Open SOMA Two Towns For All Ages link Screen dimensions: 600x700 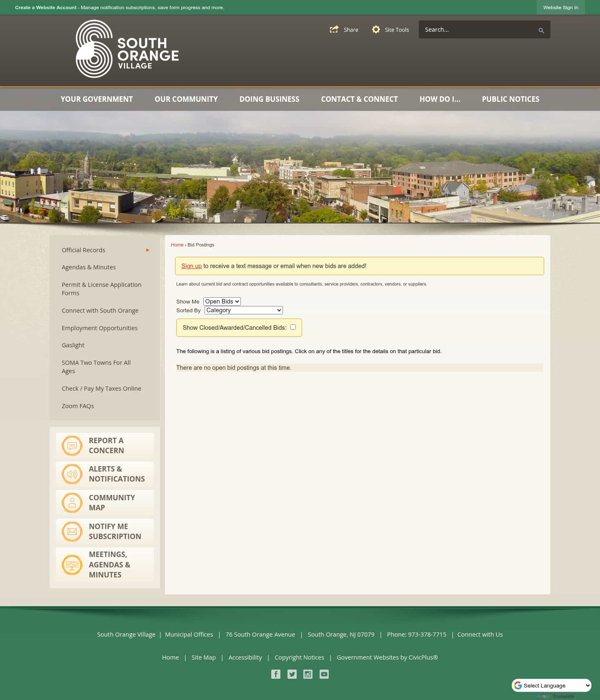coord(96,367)
